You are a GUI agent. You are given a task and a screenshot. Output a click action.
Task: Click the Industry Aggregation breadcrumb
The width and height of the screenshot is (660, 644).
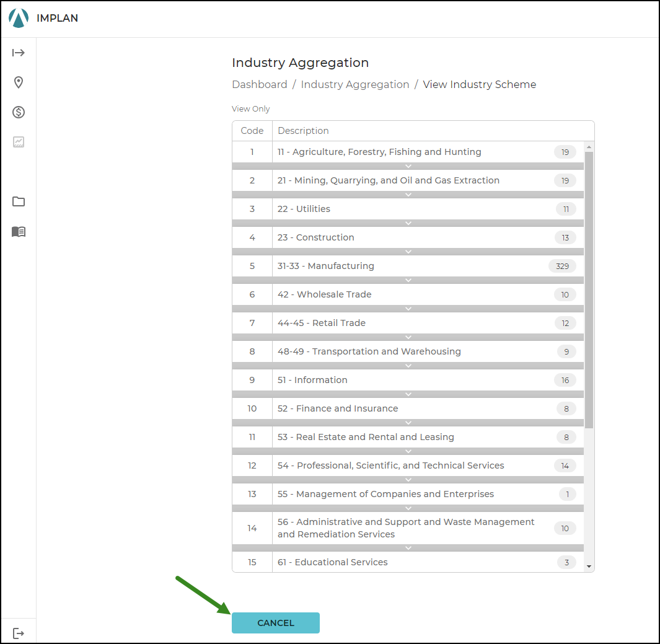pos(355,84)
